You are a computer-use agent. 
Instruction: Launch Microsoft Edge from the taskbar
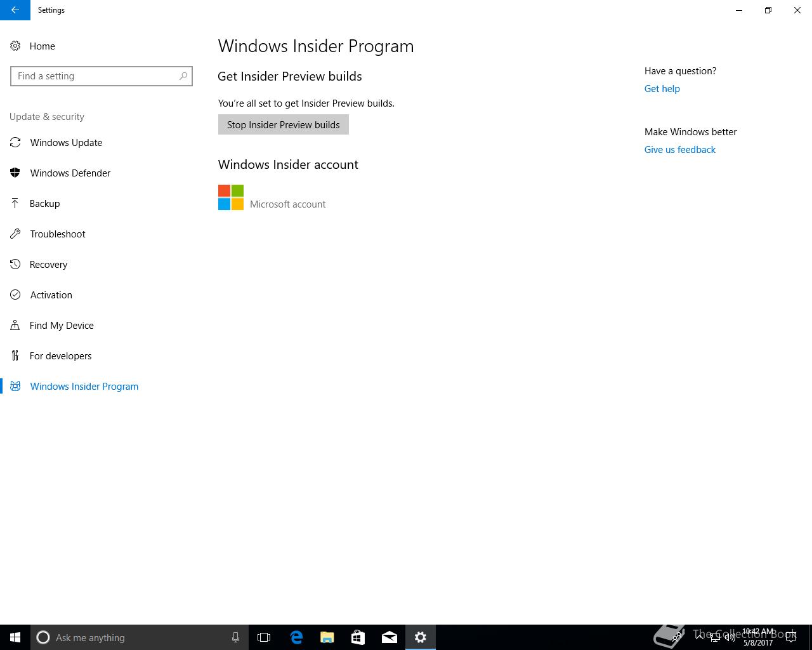(x=296, y=637)
